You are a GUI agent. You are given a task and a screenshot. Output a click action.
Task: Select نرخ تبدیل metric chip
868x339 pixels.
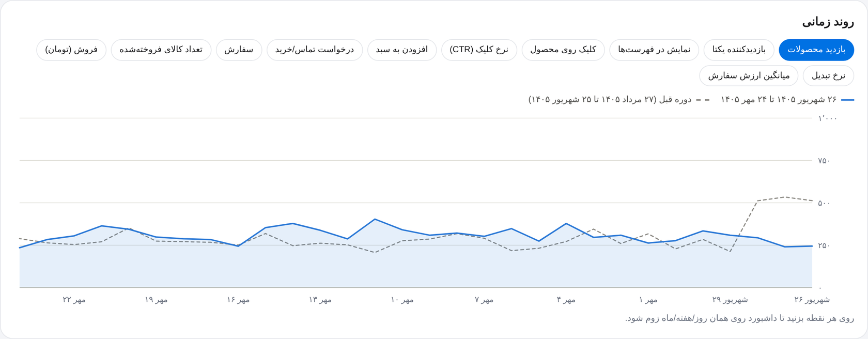pyautogui.click(x=828, y=76)
